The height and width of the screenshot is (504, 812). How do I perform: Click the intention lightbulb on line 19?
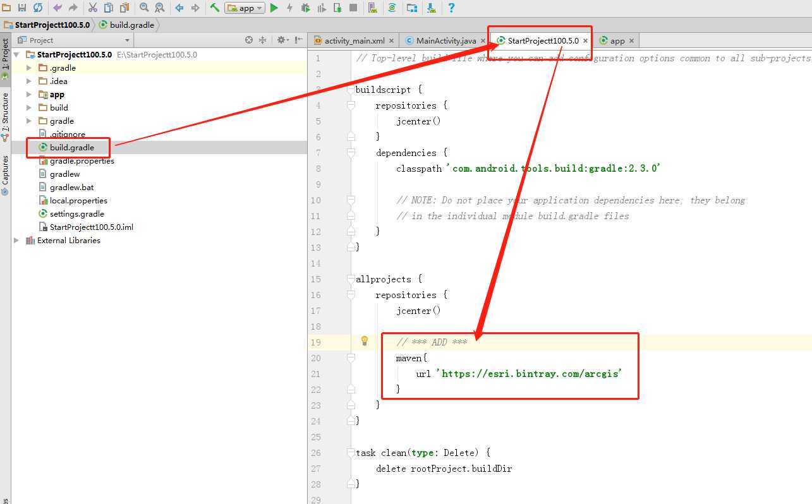click(365, 341)
